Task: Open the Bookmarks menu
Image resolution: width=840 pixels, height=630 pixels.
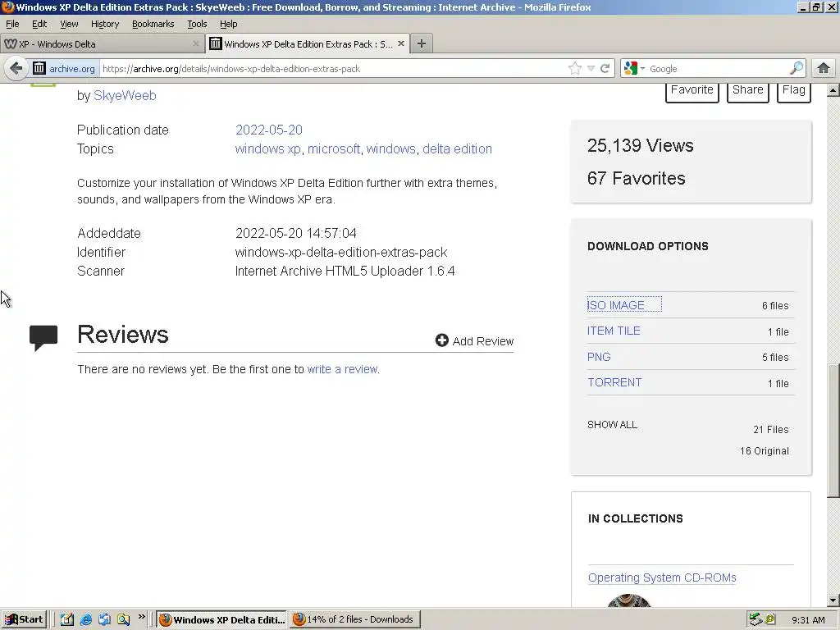Action: click(x=153, y=24)
